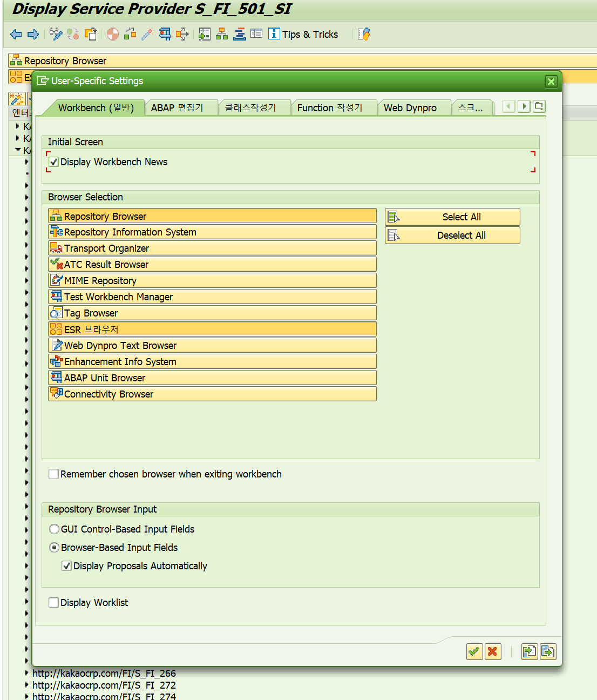
Task: Open Tips & Tricks info button
Action: coord(303,35)
